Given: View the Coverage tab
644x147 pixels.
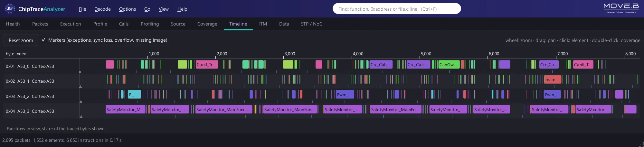Looking at the screenshot, I should (x=207, y=24).
